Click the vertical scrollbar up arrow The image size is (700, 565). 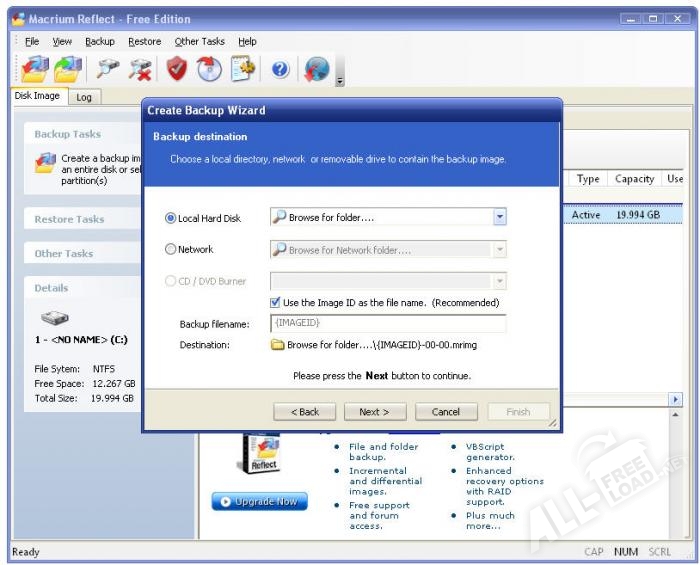tap(675, 415)
